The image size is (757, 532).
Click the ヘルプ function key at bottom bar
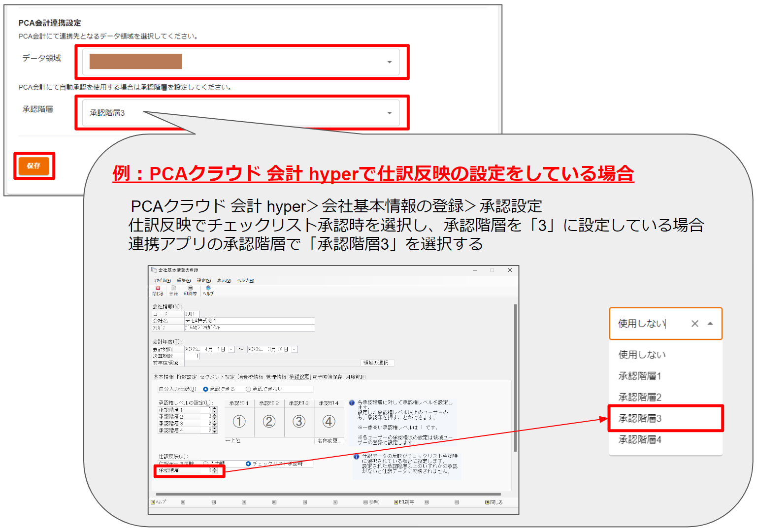(x=159, y=502)
